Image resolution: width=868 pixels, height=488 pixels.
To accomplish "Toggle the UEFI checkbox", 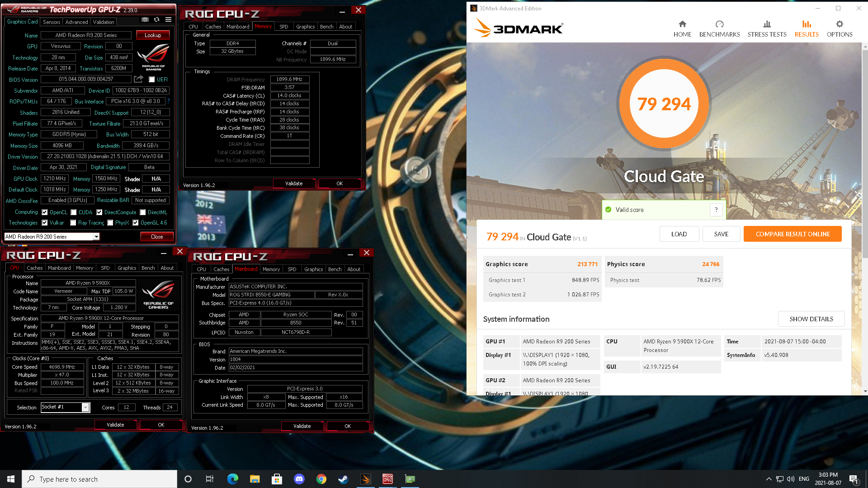I will [152, 80].
